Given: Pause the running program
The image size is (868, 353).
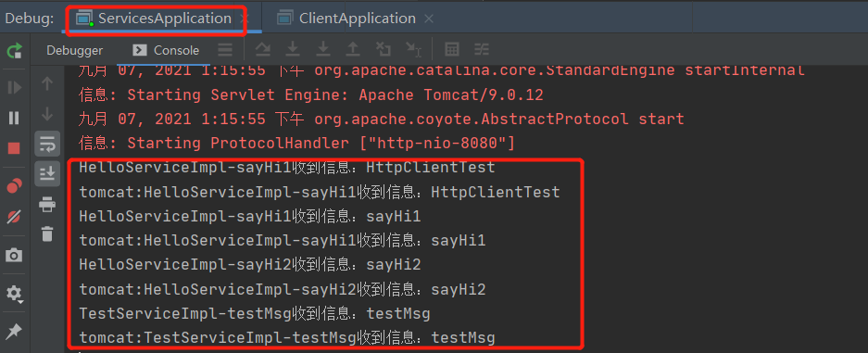Looking at the screenshot, I should click(15, 118).
